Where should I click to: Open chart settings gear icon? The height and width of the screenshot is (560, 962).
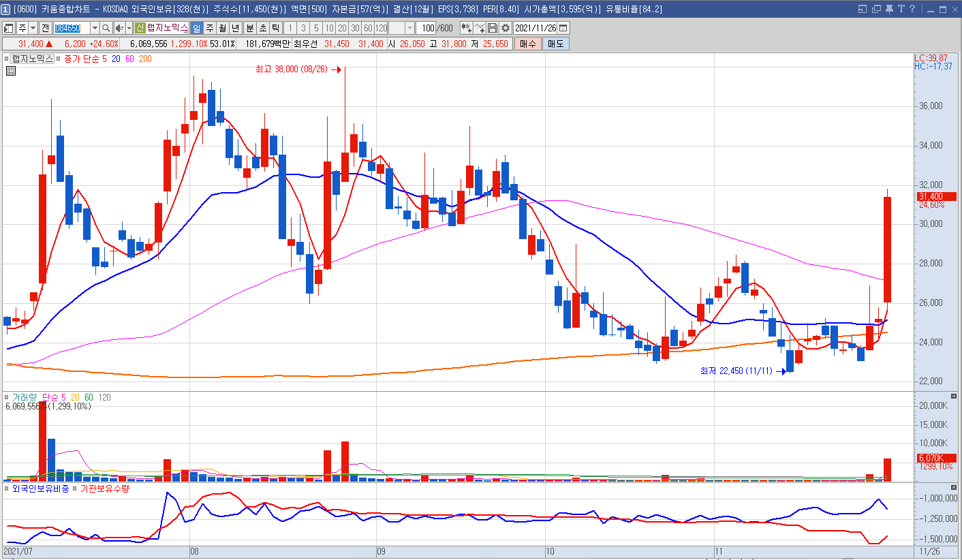(x=506, y=28)
